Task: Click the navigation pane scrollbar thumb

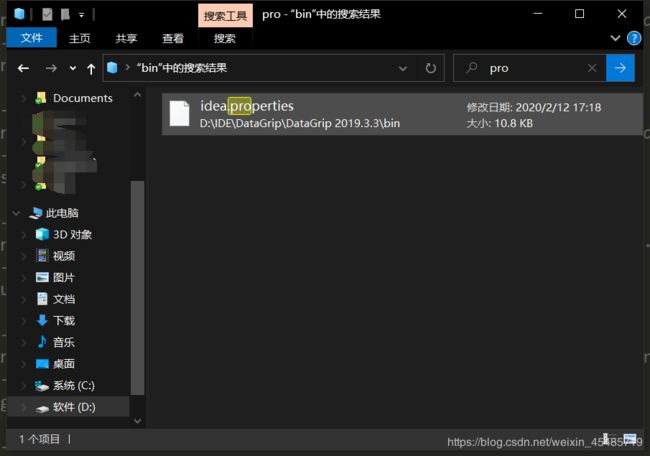Action: 137,288
